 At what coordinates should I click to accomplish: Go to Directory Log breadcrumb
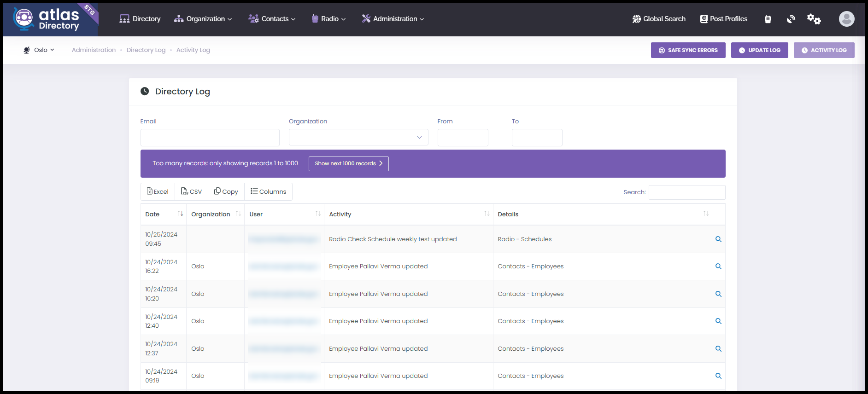(146, 50)
